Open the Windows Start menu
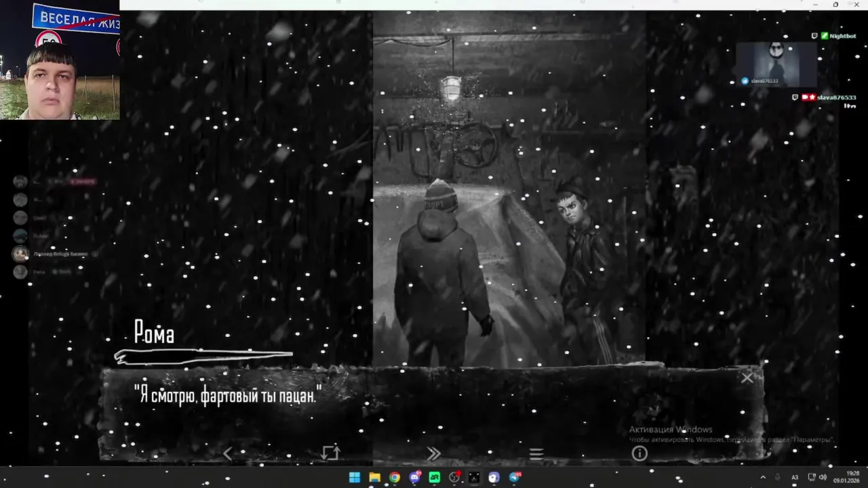868x488 pixels. pos(355,477)
